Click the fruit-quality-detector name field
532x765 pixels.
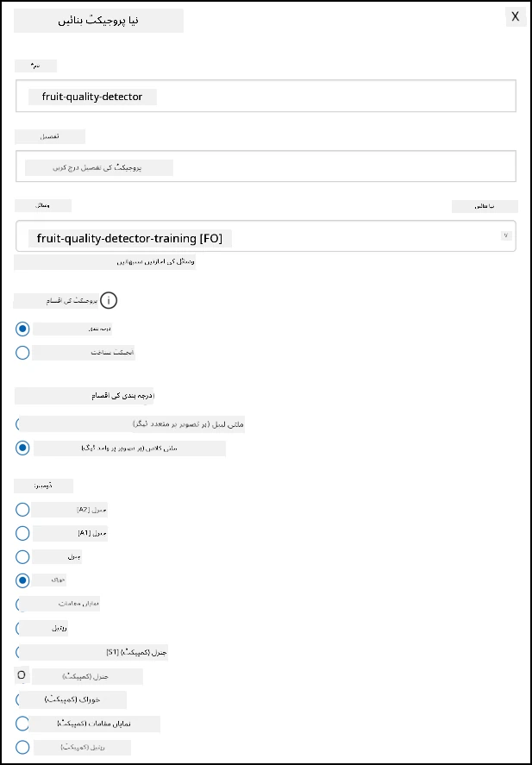[266, 96]
